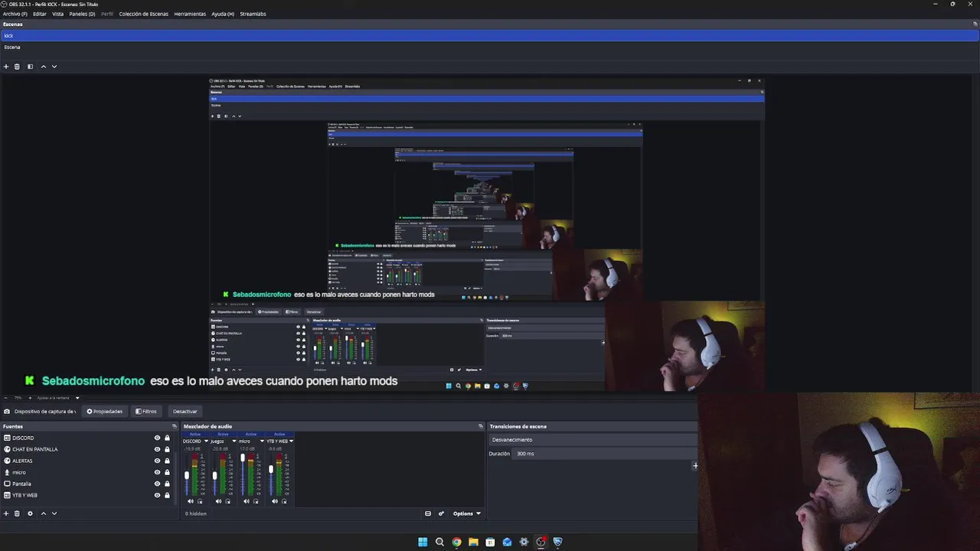The image size is (980, 551).
Task: Switch to the OBS Studio taskbar icon
Action: 541,542
